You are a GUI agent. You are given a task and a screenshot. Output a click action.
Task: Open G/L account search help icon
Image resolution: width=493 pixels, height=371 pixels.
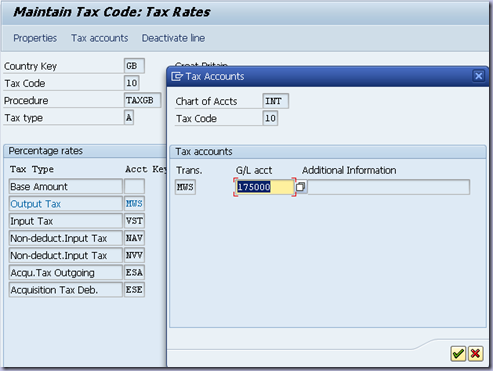301,187
